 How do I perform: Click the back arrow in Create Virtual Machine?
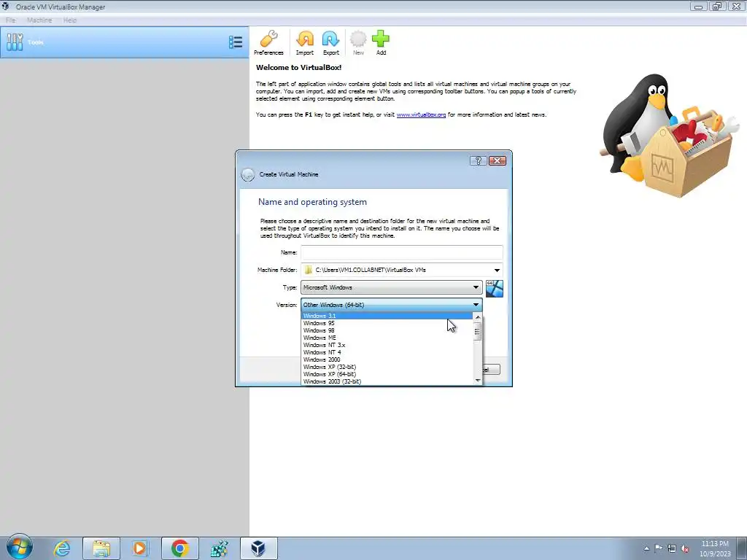coord(248,175)
